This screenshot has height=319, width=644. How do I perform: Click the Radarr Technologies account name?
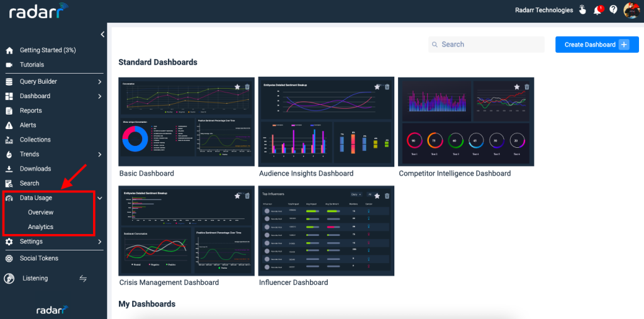click(544, 10)
